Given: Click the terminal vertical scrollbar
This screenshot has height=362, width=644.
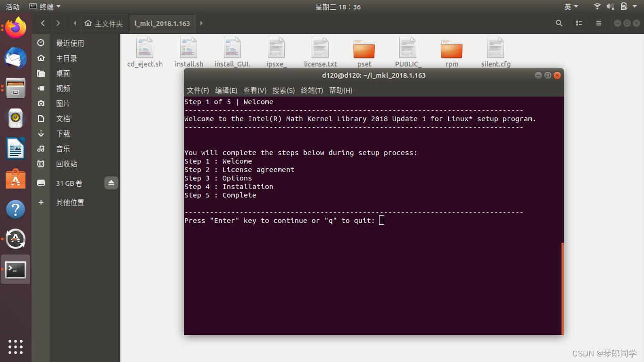Looking at the screenshot, I should point(562,288).
